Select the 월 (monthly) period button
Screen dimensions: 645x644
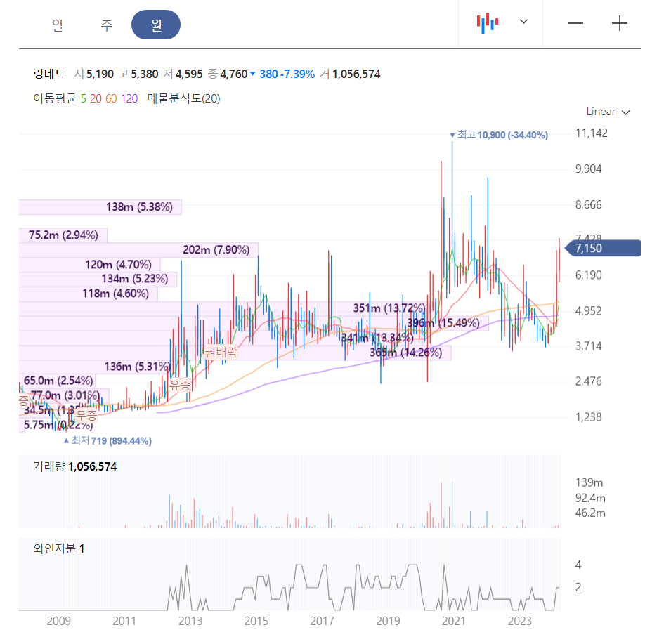pos(156,25)
